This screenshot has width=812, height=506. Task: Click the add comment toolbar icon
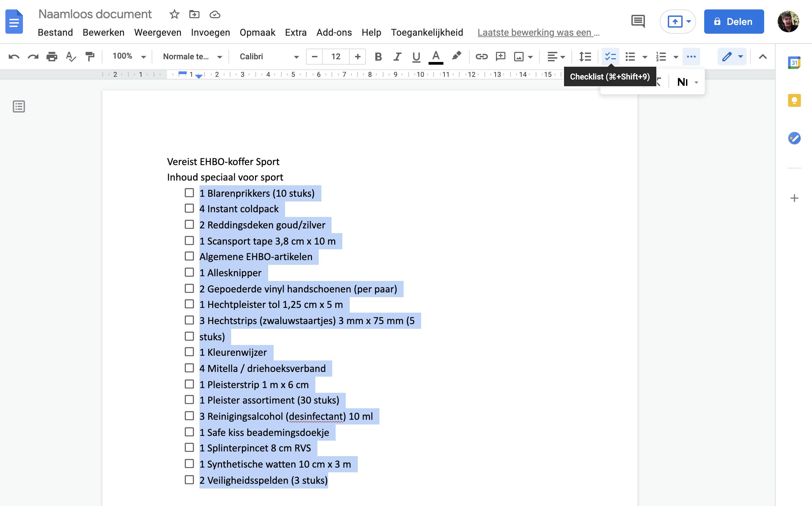click(500, 57)
